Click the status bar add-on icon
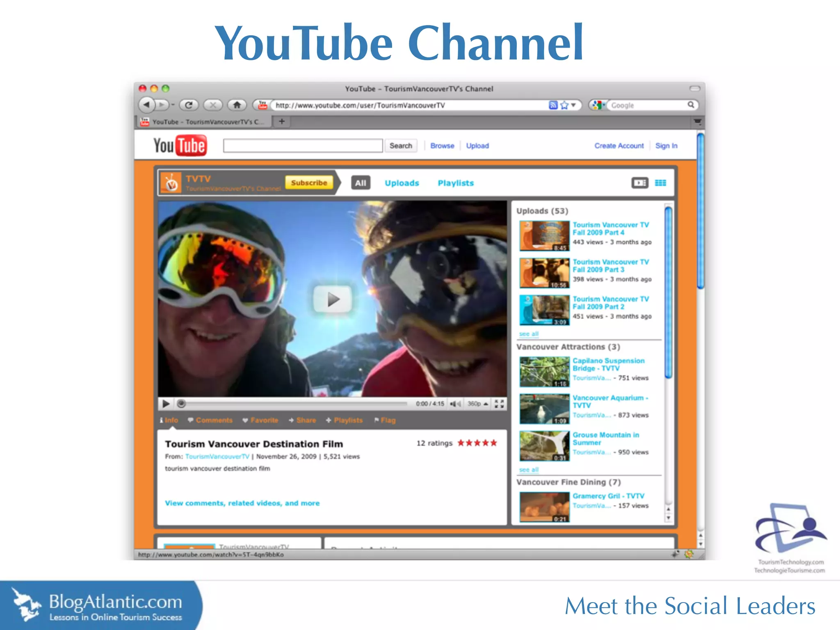This screenshot has width=840, height=630. pyautogui.click(x=689, y=554)
